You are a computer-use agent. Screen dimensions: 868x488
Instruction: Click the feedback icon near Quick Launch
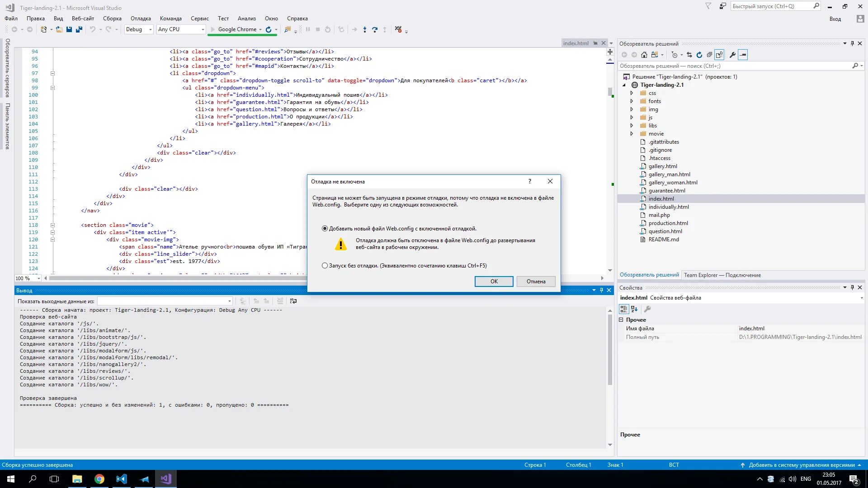pos(723,6)
